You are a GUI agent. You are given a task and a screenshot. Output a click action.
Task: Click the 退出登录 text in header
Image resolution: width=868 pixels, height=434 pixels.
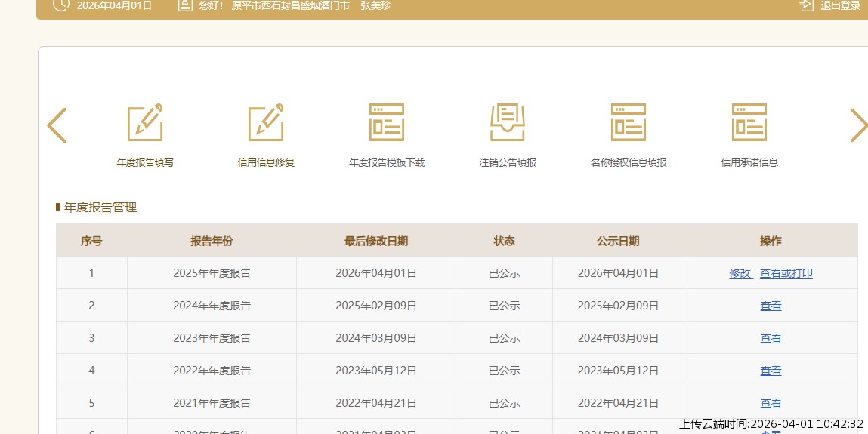(840, 5)
